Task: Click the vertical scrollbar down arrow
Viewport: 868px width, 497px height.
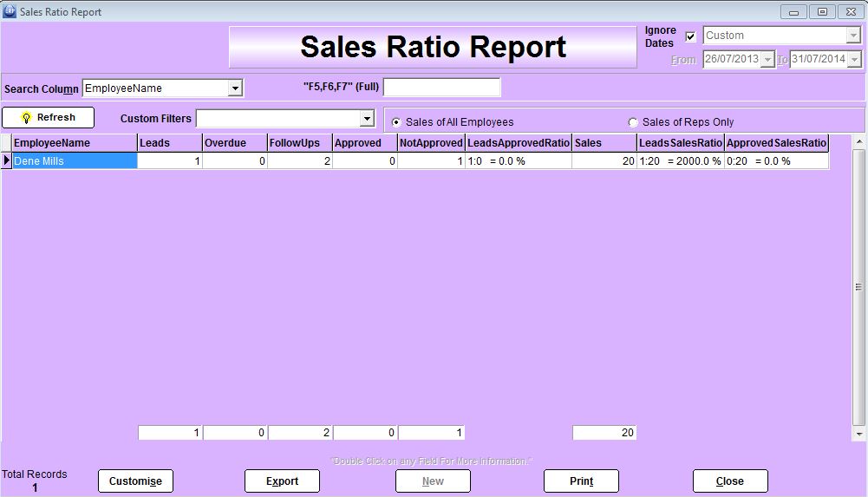Action: coord(859,434)
